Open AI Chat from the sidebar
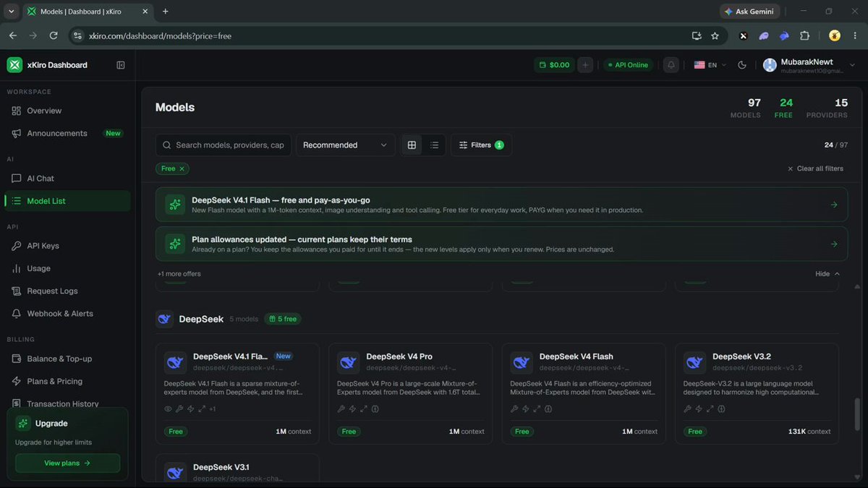The height and width of the screenshot is (488, 868). pyautogui.click(x=67, y=179)
